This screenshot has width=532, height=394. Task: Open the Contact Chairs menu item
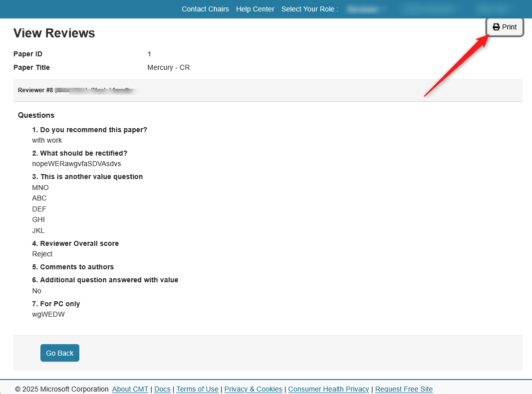[x=205, y=9]
